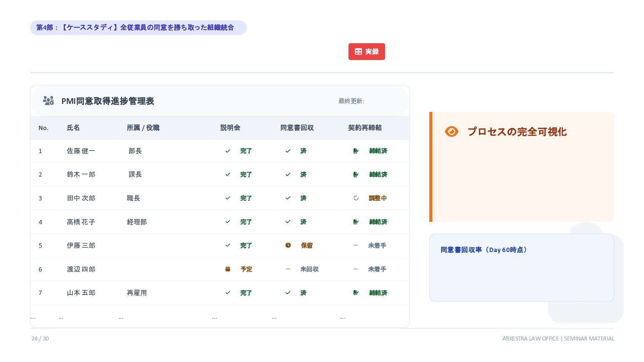Viewport: 644px width, 362px height.
Task: Click the 調整中 status text
Action: (x=378, y=198)
